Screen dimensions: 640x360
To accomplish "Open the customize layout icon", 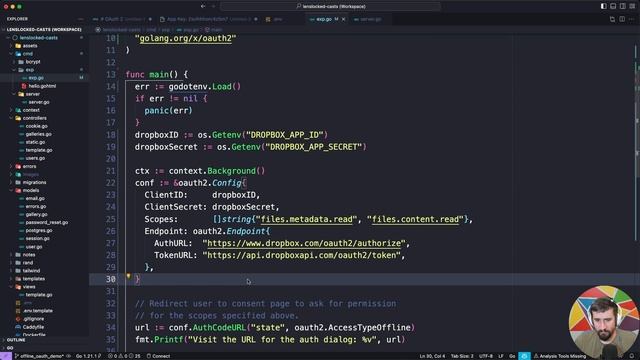I will tap(632, 6).
